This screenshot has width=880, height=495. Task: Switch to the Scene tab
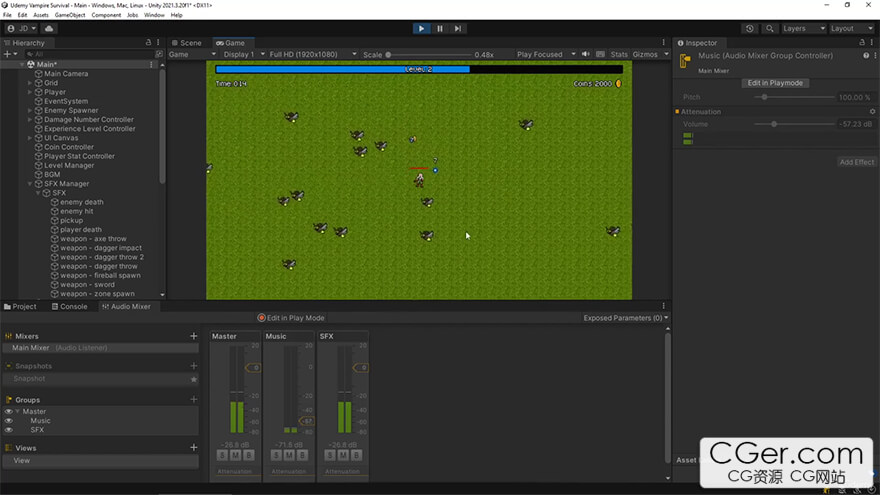click(187, 43)
